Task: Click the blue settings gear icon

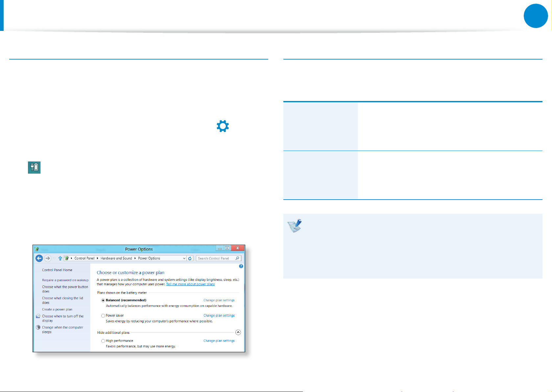Action: tap(223, 126)
